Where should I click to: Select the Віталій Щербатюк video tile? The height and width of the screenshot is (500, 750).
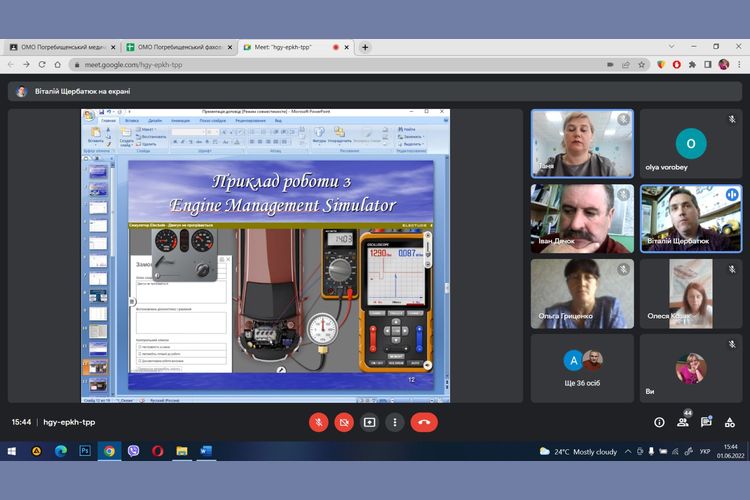pos(691,219)
